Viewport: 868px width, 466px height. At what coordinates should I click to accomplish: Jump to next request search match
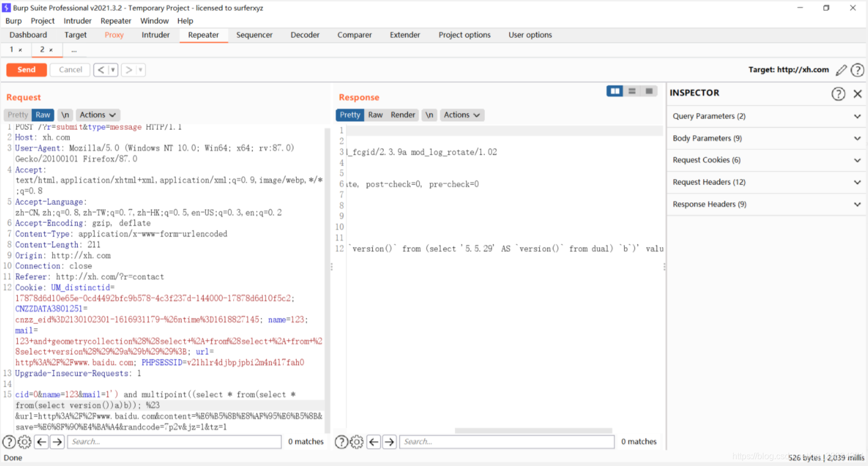pyautogui.click(x=57, y=442)
